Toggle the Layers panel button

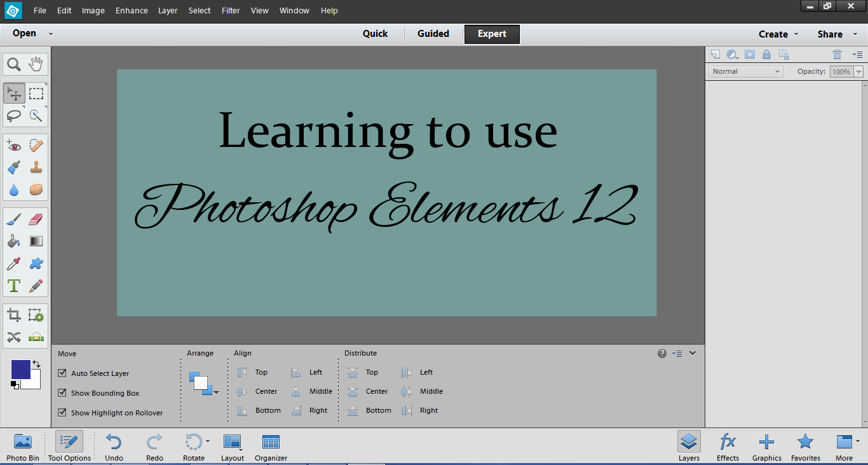tap(689, 447)
